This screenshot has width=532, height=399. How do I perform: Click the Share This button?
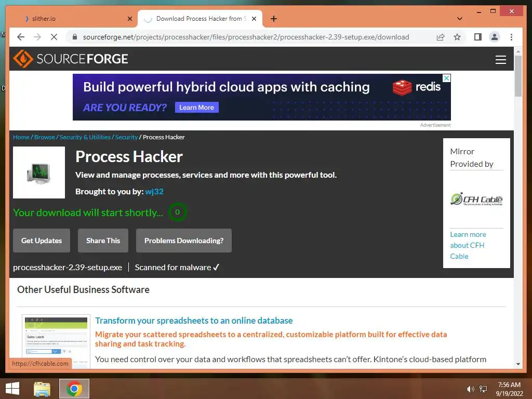[x=103, y=241]
